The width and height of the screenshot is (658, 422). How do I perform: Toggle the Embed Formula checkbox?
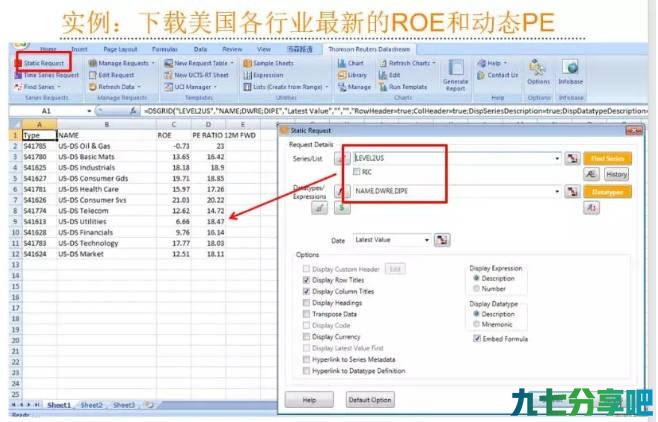pyautogui.click(x=477, y=338)
